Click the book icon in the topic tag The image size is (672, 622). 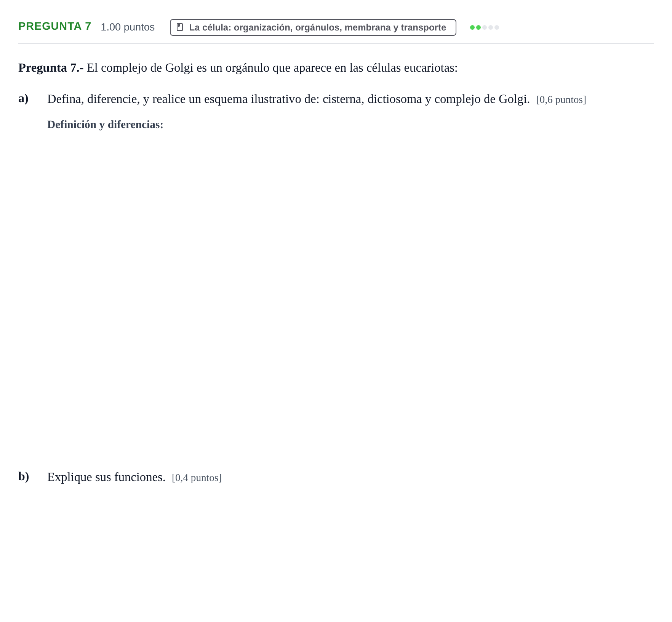point(180,27)
